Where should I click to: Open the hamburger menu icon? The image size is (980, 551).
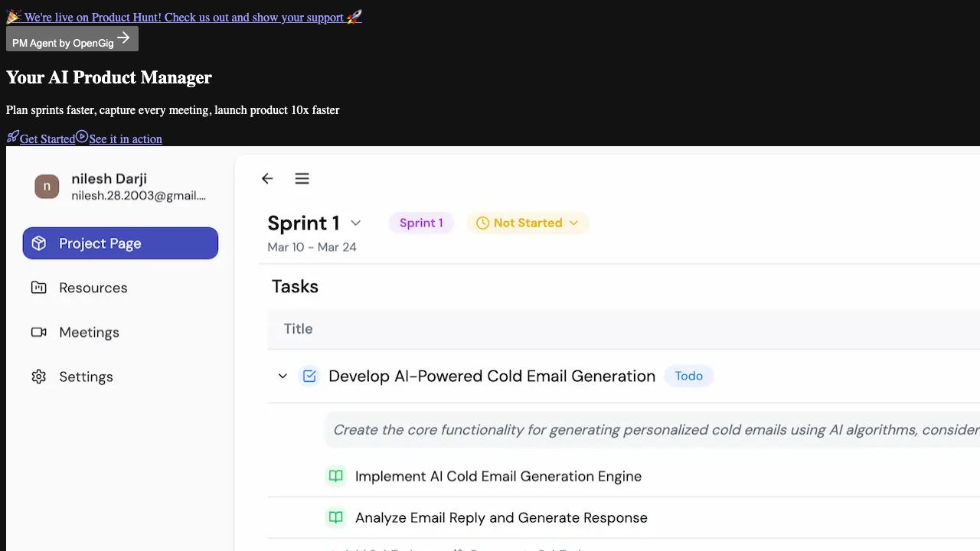[x=302, y=178]
